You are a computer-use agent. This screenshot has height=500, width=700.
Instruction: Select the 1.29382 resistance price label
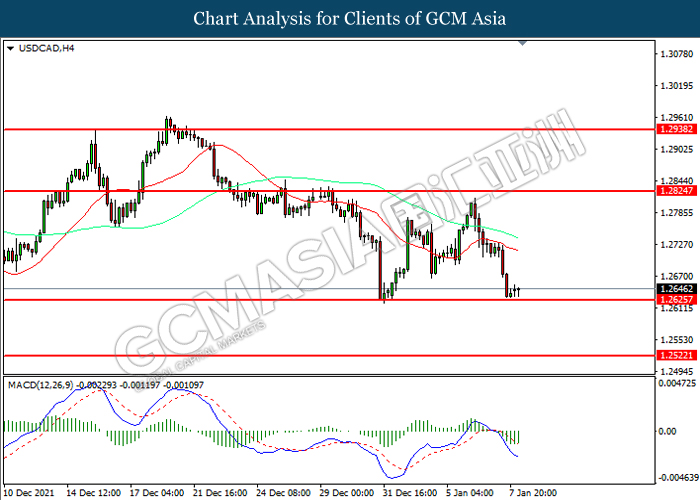677,129
